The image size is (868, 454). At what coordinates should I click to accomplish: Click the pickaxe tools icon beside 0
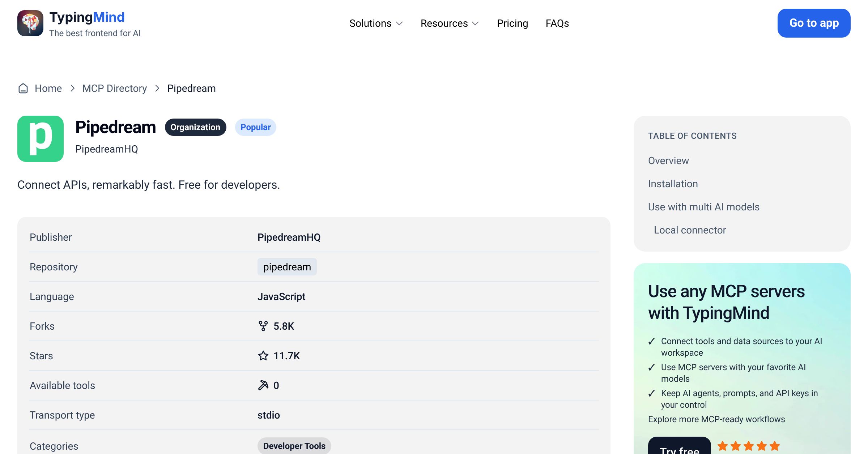pyautogui.click(x=263, y=385)
